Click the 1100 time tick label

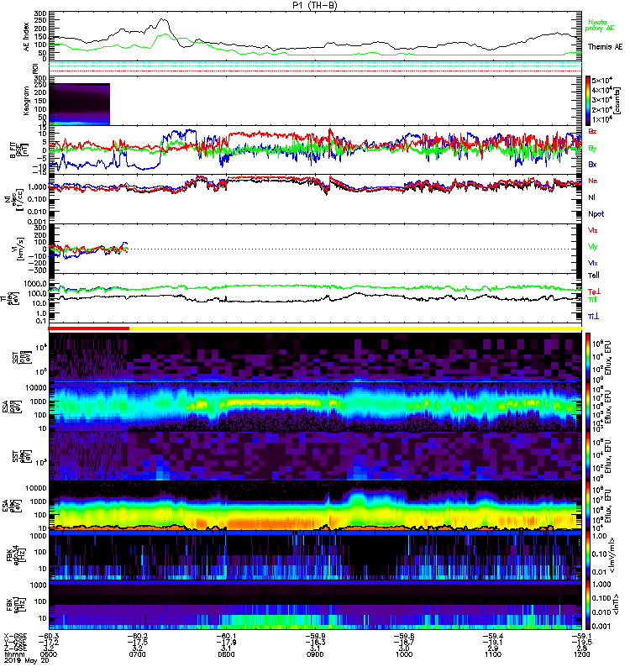[493, 654]
